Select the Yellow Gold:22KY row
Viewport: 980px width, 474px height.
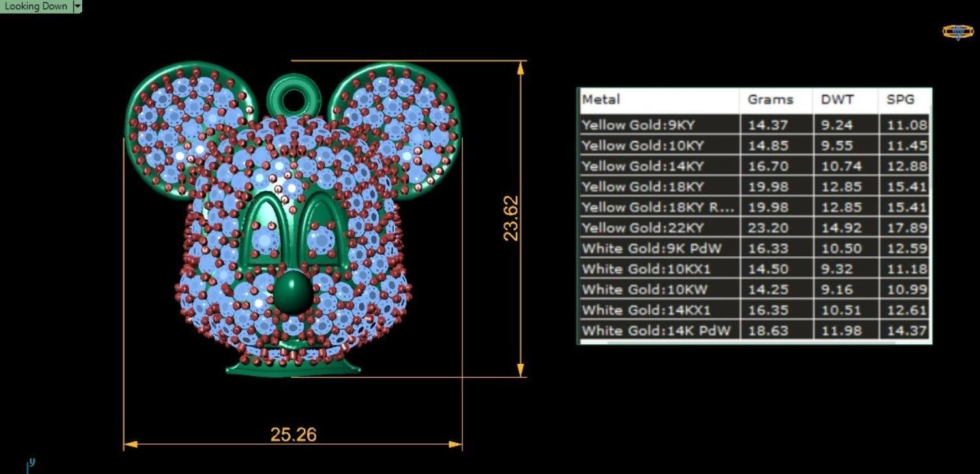coord(754,228)
